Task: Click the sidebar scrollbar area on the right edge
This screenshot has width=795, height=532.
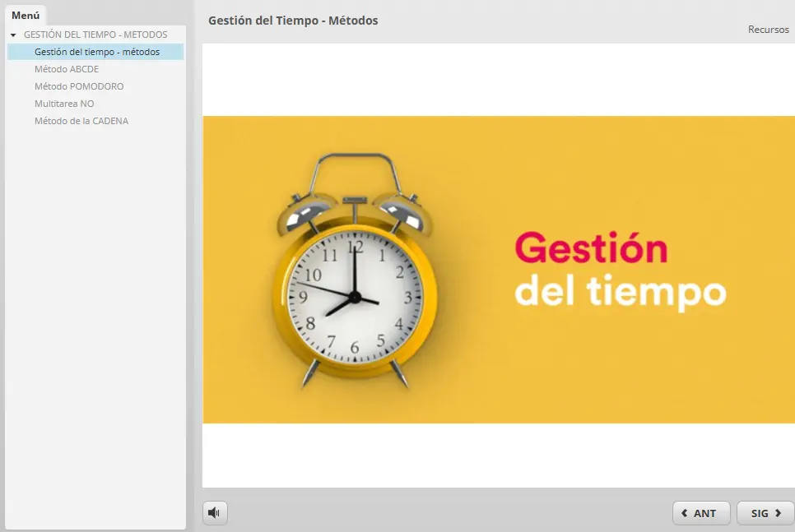Action: coord(190,247)
